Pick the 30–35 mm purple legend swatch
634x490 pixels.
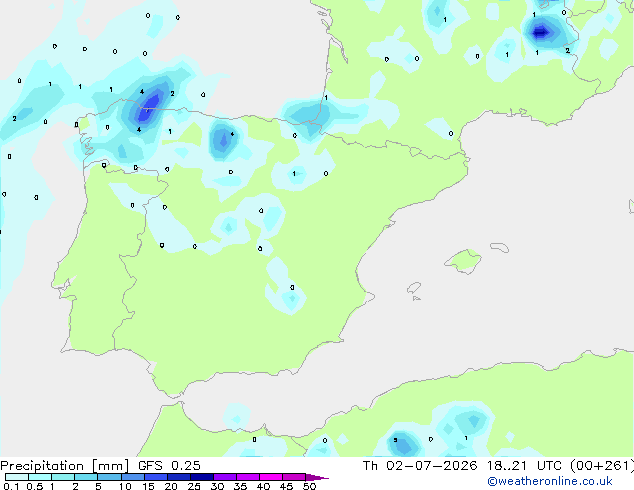point(225,477)
